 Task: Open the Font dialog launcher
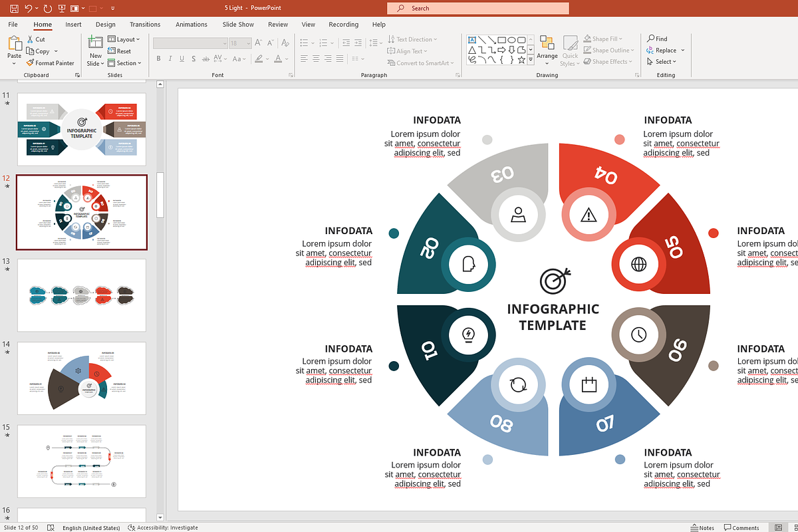(291, 75)
